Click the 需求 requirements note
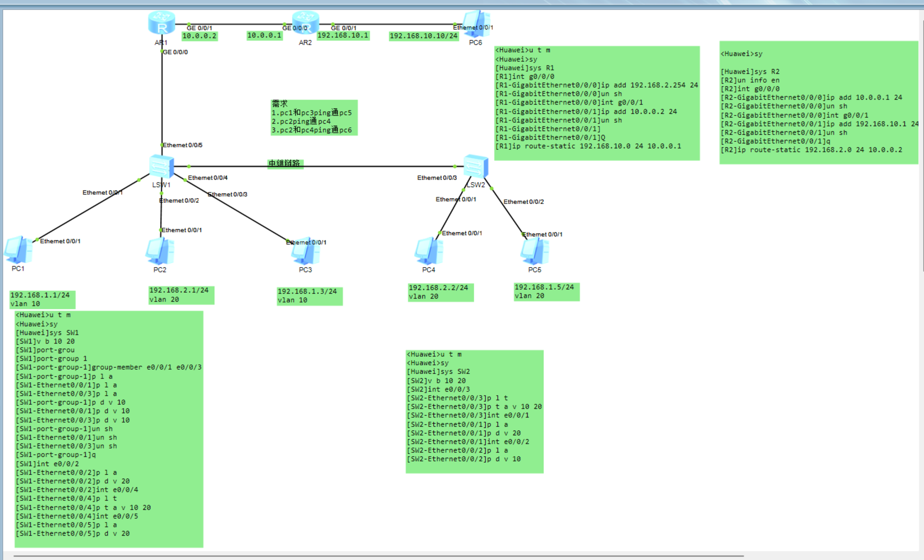This screenshot has width=924, height=560. pos(314,117)
